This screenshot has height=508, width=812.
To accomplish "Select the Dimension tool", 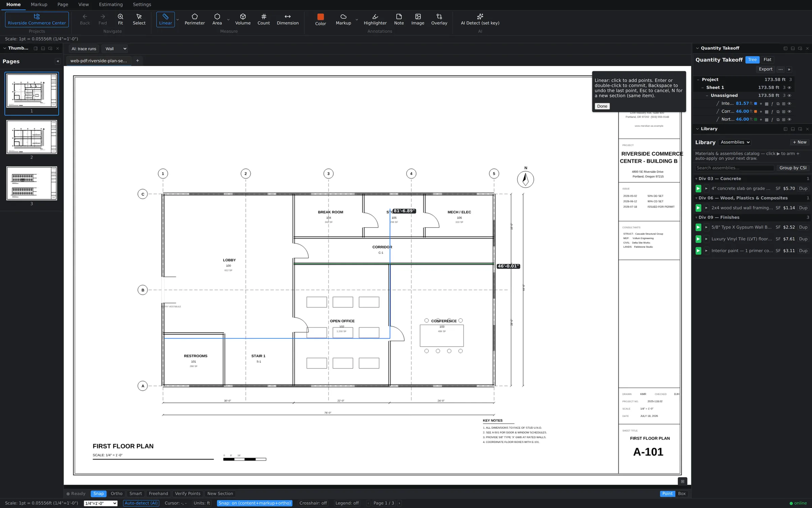I will click(288, 20).
